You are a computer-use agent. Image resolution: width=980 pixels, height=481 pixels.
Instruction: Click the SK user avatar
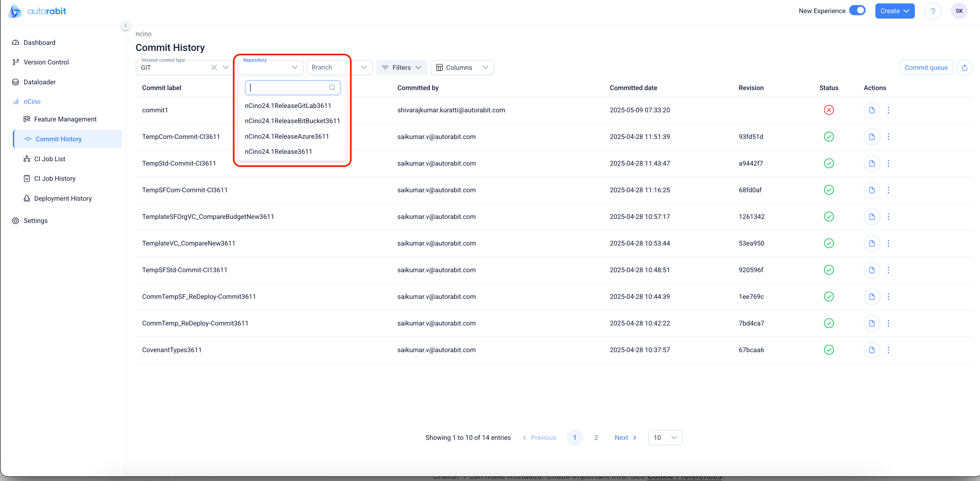(959, 11)
